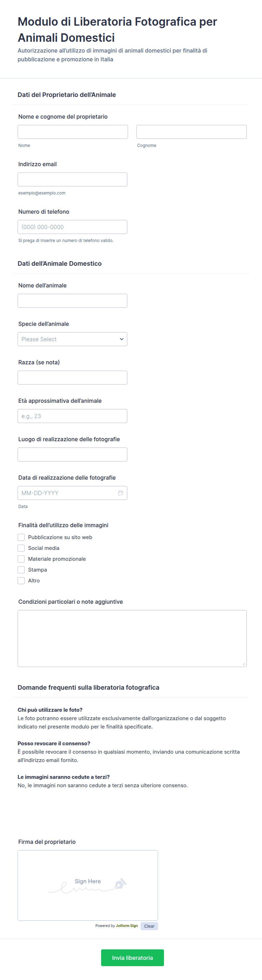262x980 pixels.
Task: Tick the Social media checkbox
Action: pyautogui.click(x=21, y=548)
